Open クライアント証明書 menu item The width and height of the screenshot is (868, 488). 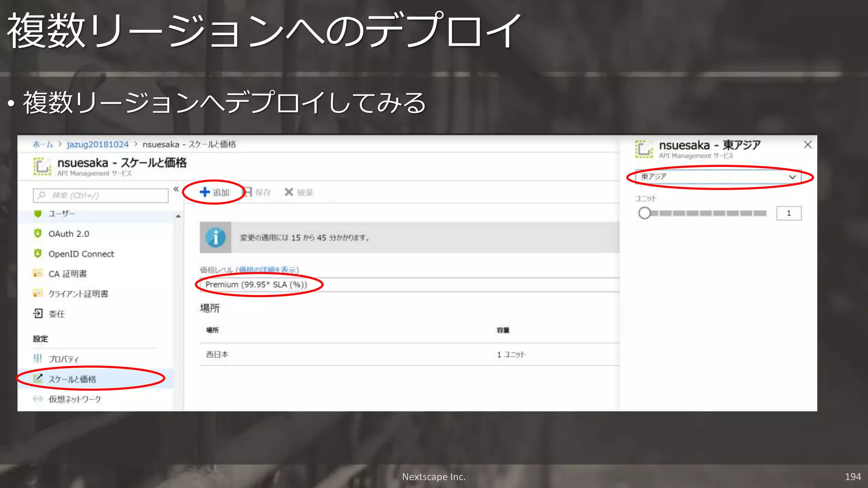coord(78,294)
